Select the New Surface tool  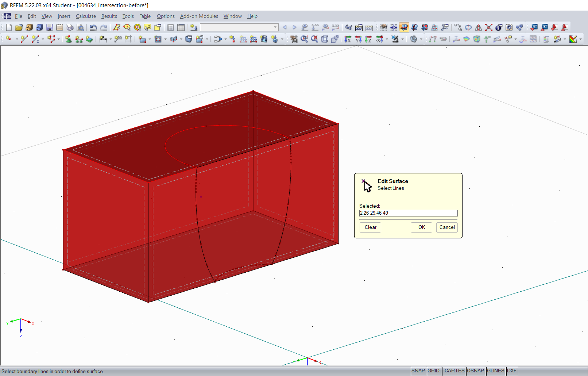point(142,39)
